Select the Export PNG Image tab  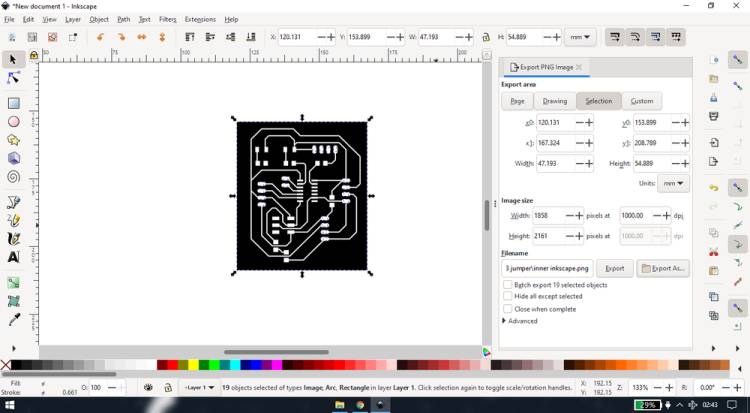coord(546,67)
